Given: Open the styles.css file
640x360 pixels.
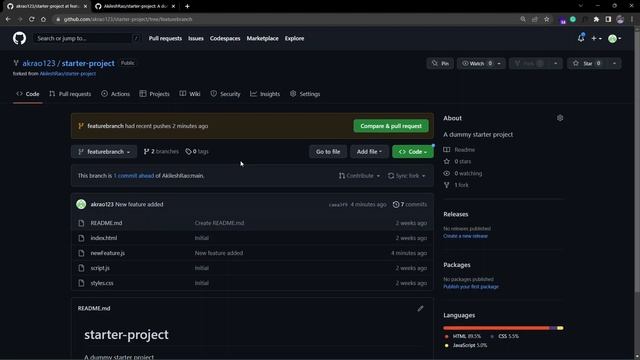Looking at the screenshot, I should coord(102,283).
